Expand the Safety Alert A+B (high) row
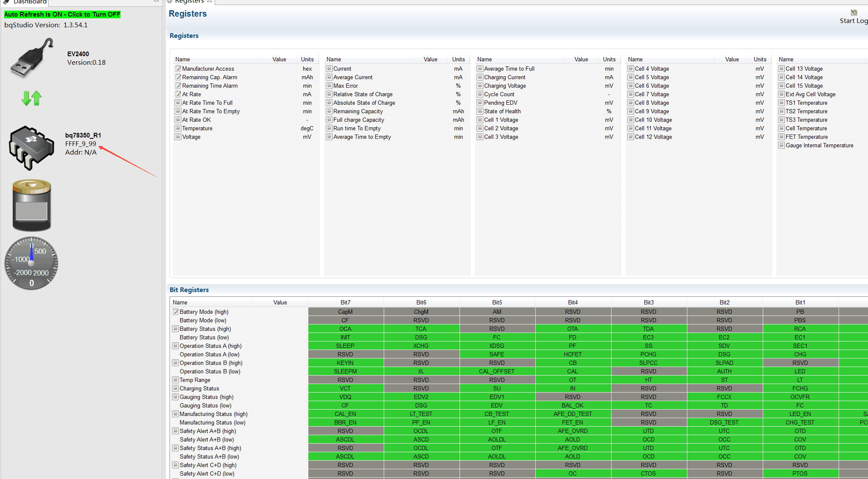The image size is (868, 479). click(175, 431)
